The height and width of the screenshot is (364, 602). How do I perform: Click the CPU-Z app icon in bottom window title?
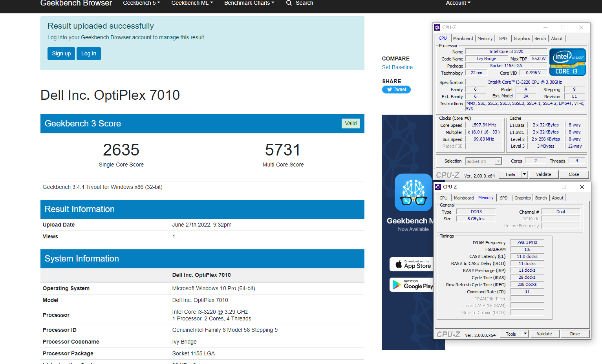tap(438, 187)
